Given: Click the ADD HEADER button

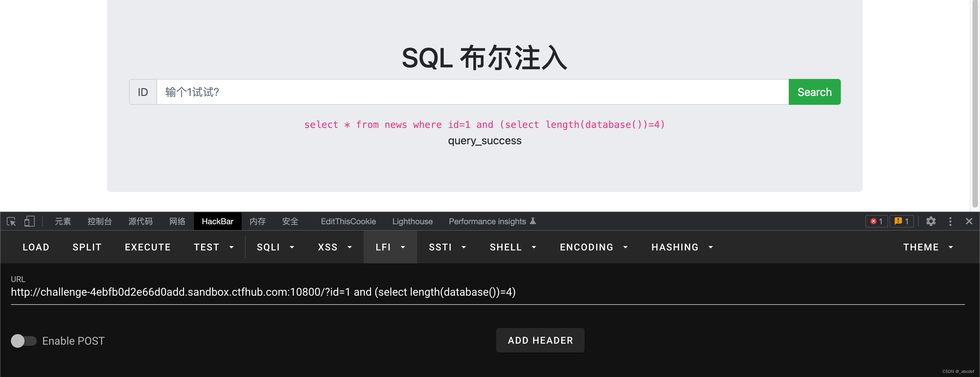Looking at the screenshot, I should [540, 341].
